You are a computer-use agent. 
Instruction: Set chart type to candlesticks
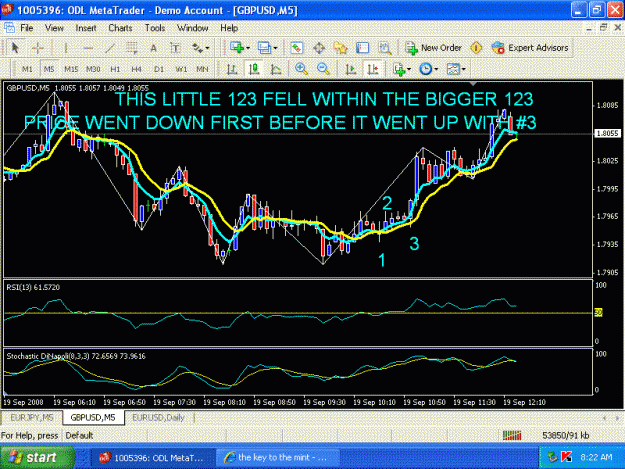click(254, 69)
